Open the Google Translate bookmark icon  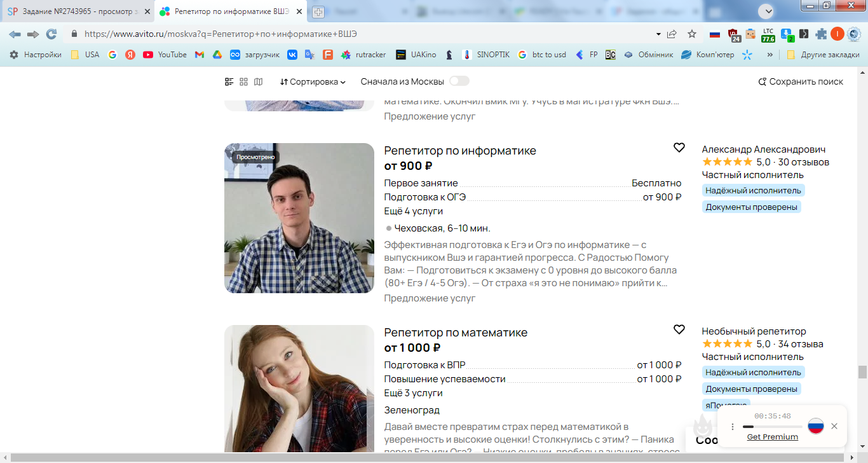coord(309,55)
